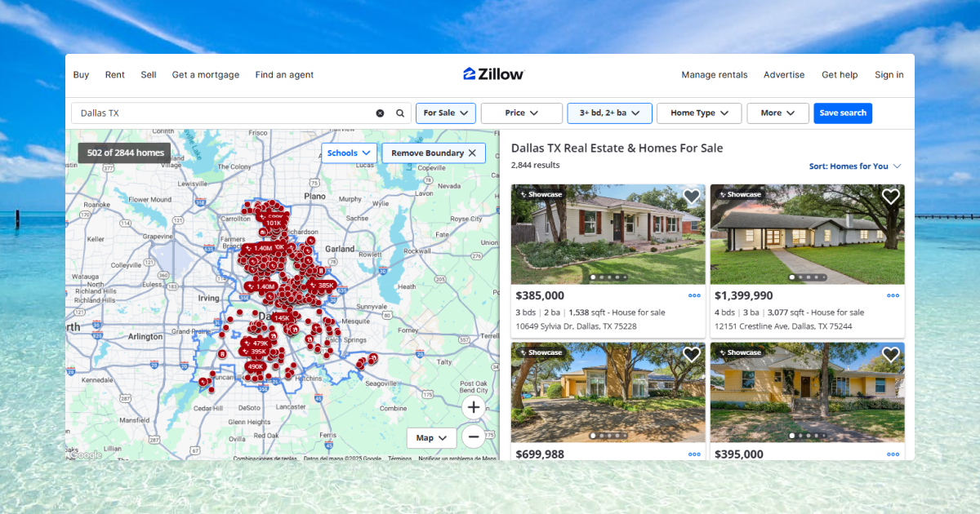This screenshot has width=980, height=514.
Task: Go to Manage rentals
Action: [715, 74]
